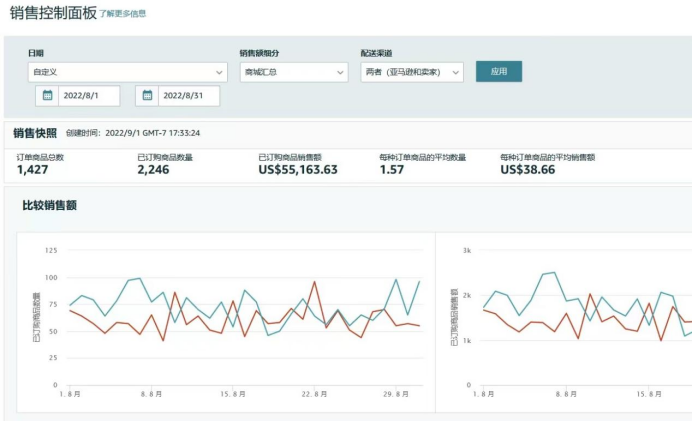Screen dimensions: 692x421
Task: Open the 日期 dropdown showing 自定义
Action: (127, 72)
